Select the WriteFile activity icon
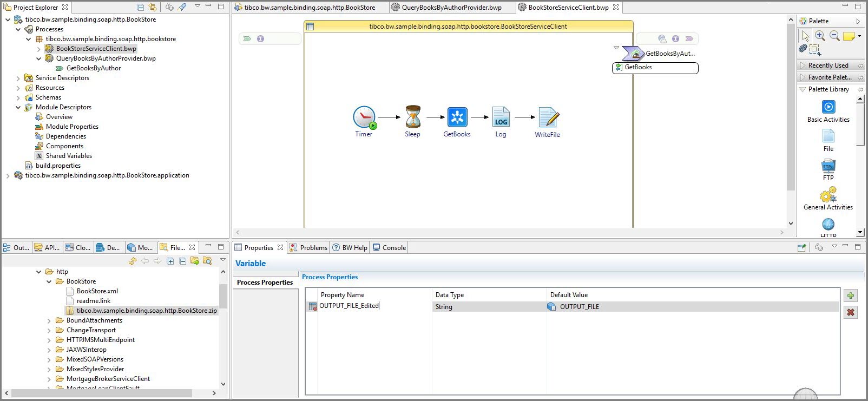Viewport: 868px width, 401px height. (548, 117)
